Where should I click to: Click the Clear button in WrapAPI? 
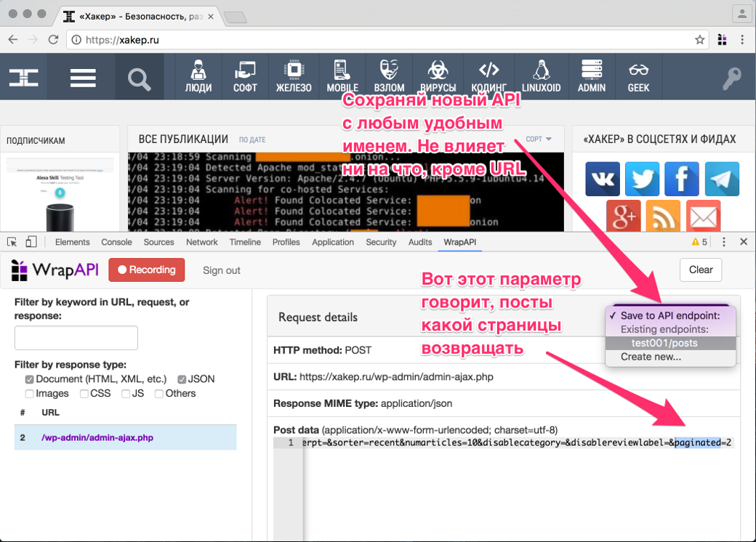coord(701,270)
